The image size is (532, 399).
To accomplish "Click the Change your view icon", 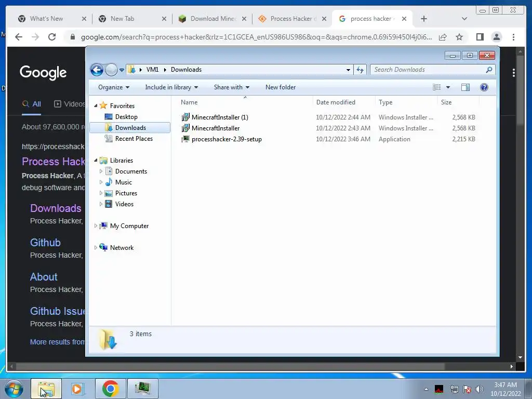I will [x=436, y=87].
